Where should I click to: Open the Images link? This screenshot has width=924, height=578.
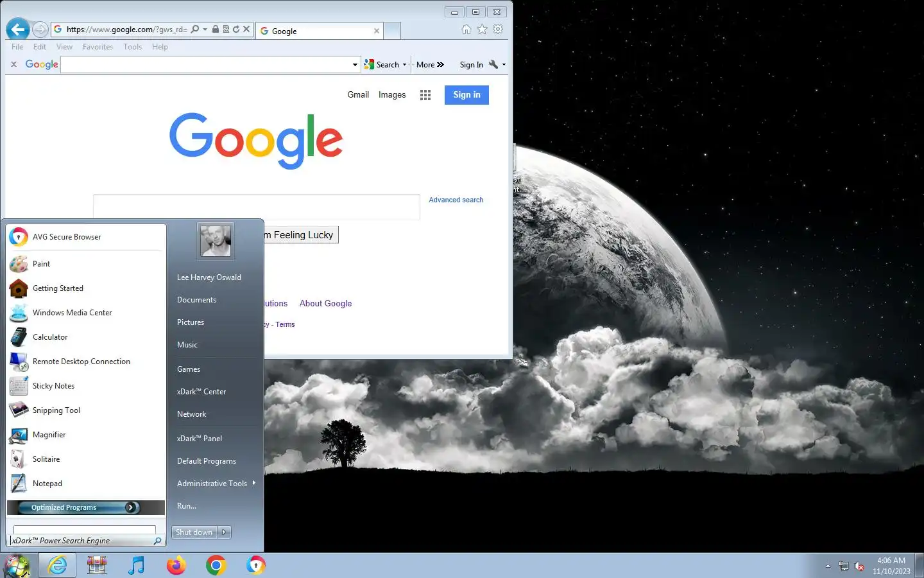click(392, 95)
